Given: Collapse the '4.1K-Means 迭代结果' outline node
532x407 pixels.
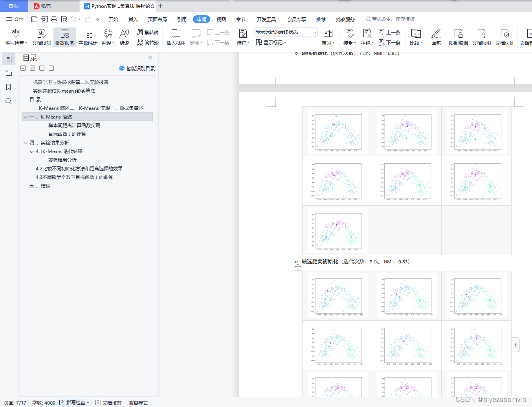Looking at the screenshot, I should 32,151.
